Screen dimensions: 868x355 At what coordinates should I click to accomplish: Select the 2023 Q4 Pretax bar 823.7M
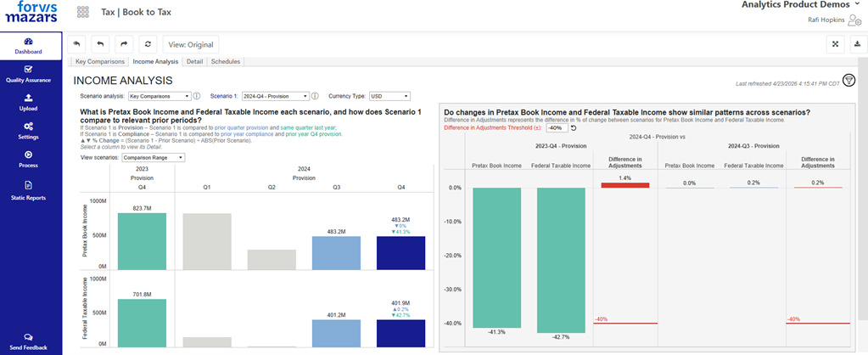coord(143,241)
